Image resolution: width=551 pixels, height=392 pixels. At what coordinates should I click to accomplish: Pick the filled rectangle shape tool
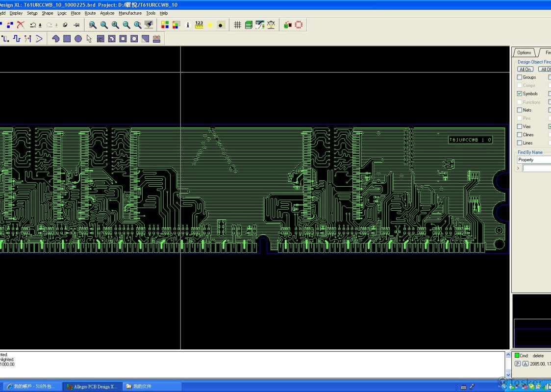(x=67, y=39)
